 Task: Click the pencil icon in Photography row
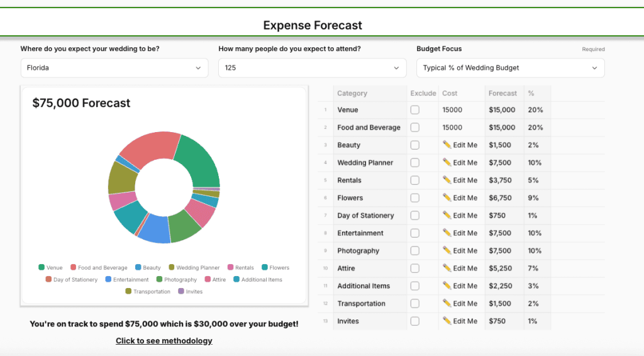447,250
